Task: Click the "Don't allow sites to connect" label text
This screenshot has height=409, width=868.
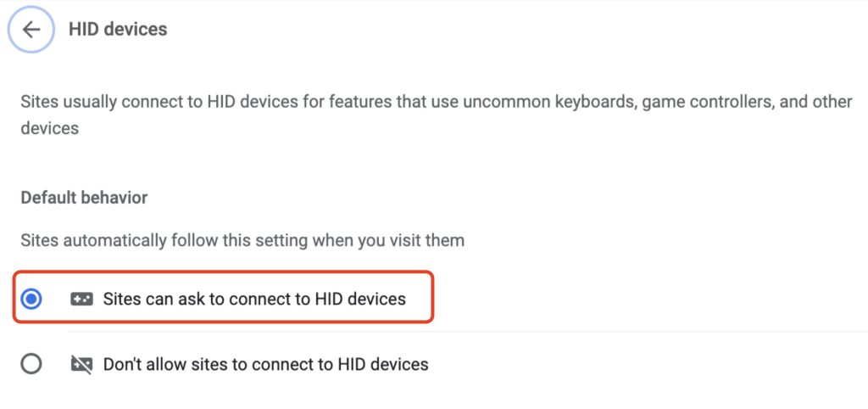Action: 265,364
